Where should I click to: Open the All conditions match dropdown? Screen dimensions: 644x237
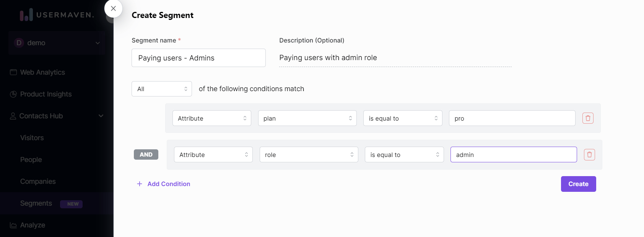click(161, 88)
